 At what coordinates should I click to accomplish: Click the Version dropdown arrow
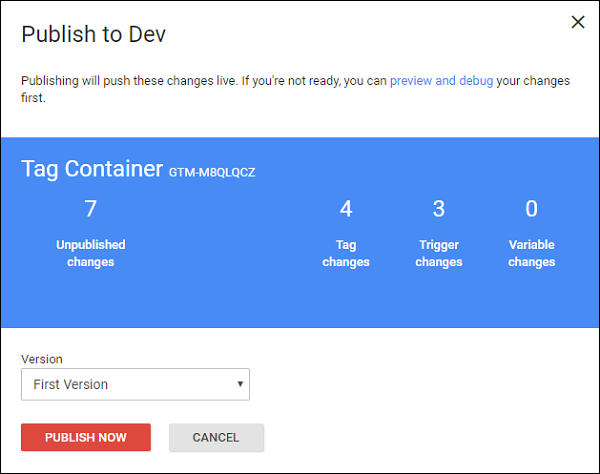[240, 384]
